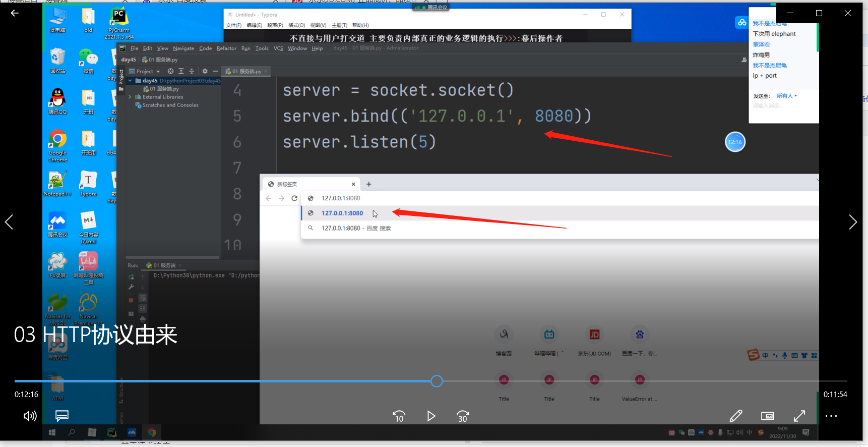Click 此电脑 desktop icon

[57, 20]
